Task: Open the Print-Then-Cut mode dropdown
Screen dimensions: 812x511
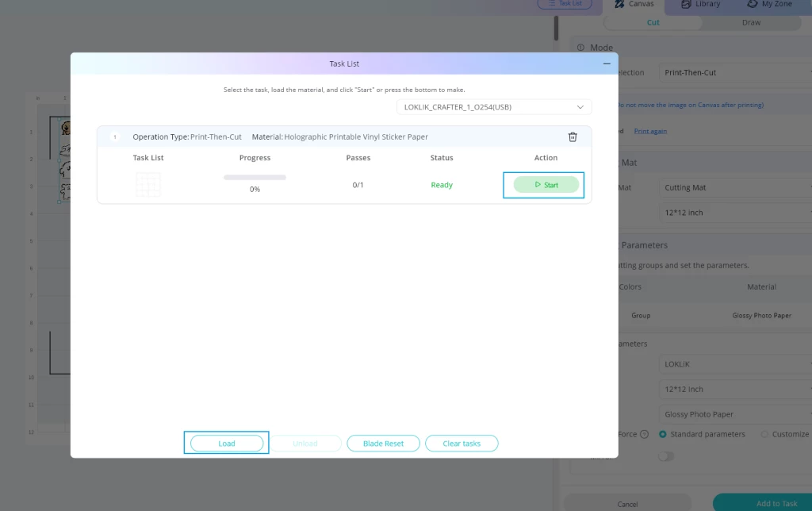Action: 735,72
